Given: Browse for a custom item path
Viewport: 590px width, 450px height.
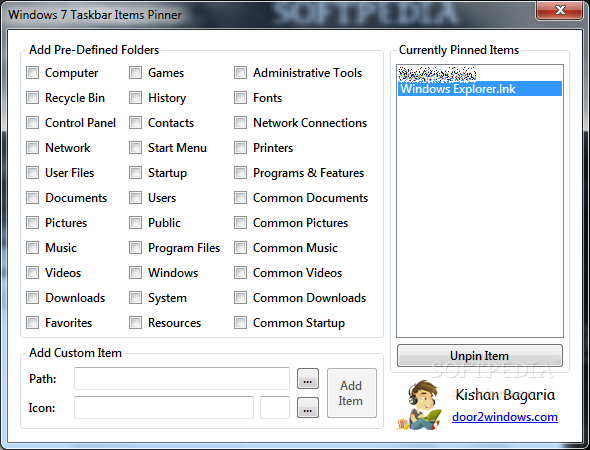Looking at the screenshot, I should 308,379.
